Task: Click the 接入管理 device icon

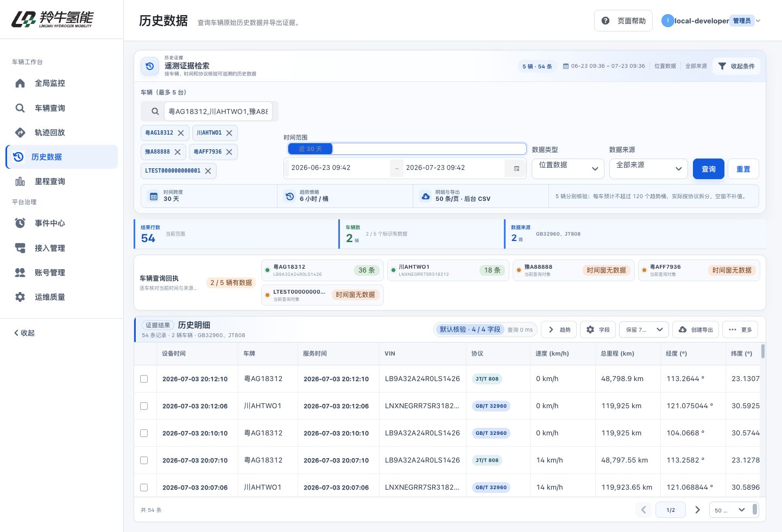Action: [x=20, y=248]
